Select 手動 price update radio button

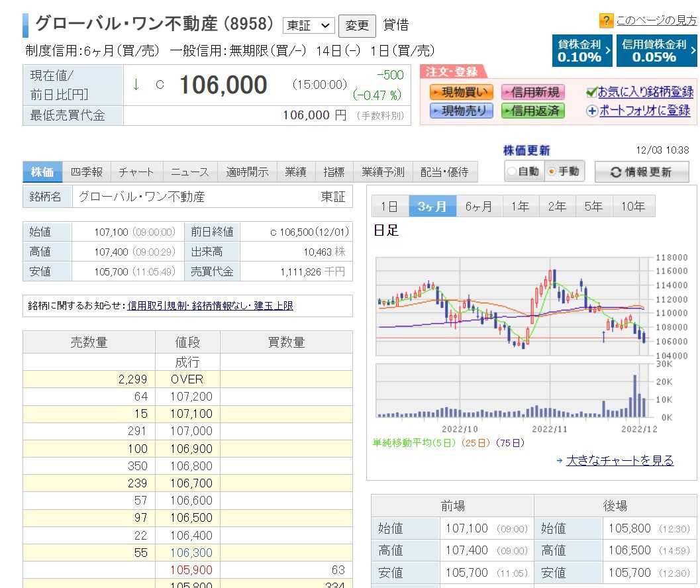552,171
